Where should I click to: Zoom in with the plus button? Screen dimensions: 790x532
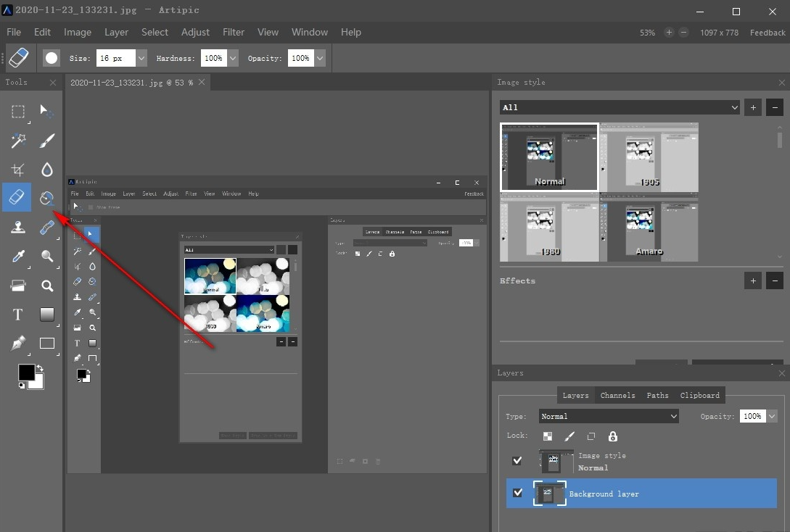669,32
